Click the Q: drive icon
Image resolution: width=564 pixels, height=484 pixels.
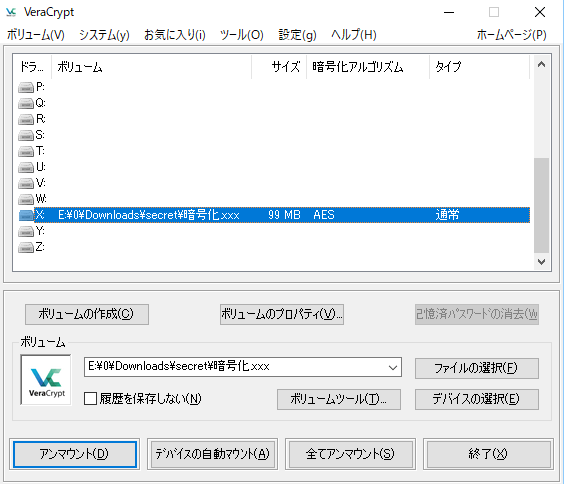pyautogui.click(x=26, y=104)
